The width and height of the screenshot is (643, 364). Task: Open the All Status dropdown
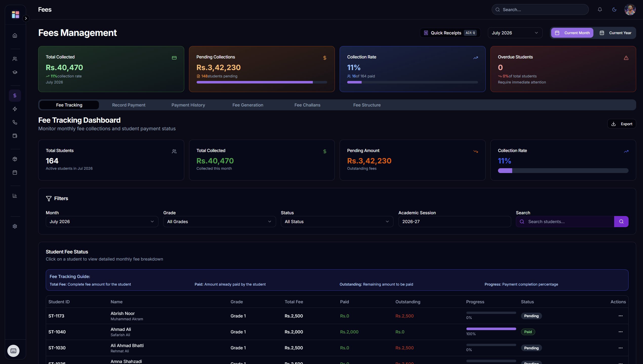337,222
